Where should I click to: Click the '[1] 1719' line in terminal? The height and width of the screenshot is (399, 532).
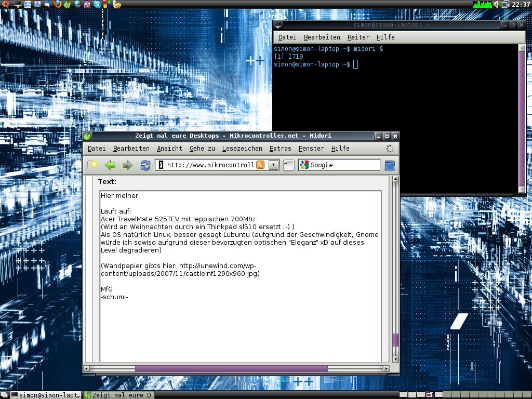click(288, 57)
